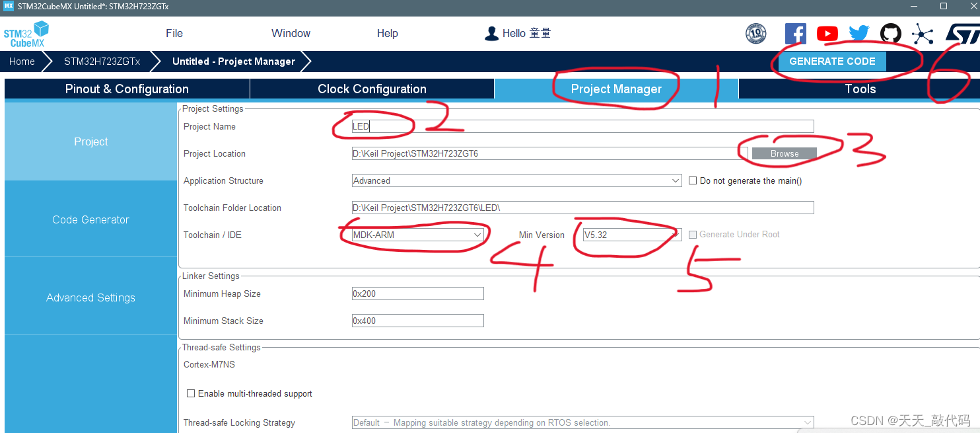Click the ST logo icon
Viewport: 980px width, 433px height.
[963, 34]
